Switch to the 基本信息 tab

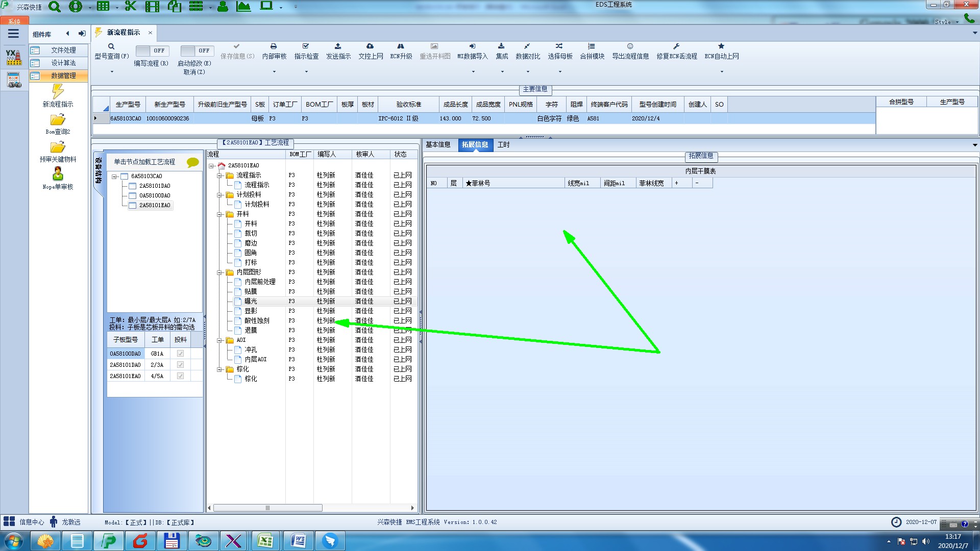click(438, 145)
